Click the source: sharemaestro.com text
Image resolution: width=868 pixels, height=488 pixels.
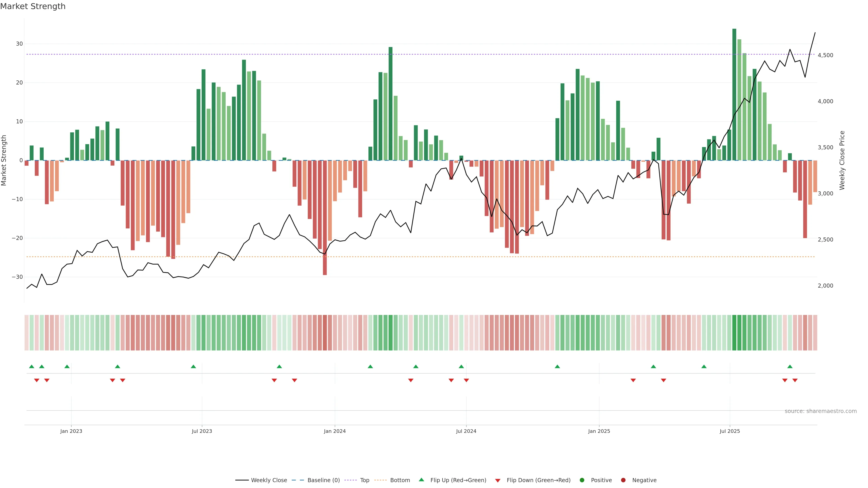click(821, 411)
